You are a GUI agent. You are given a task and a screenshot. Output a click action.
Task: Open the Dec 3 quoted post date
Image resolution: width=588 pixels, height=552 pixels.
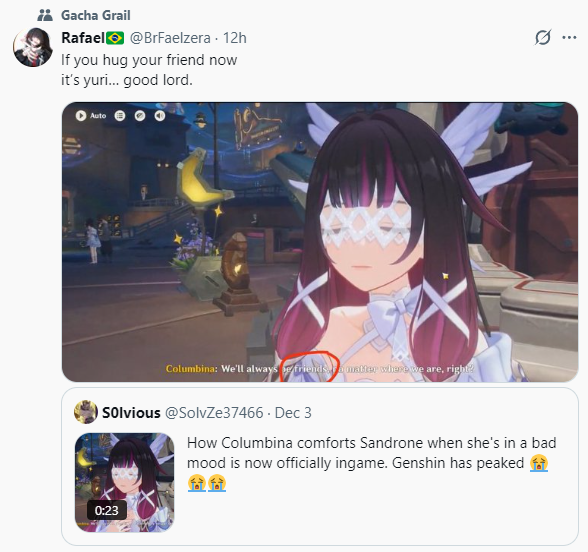pos(293,413)
